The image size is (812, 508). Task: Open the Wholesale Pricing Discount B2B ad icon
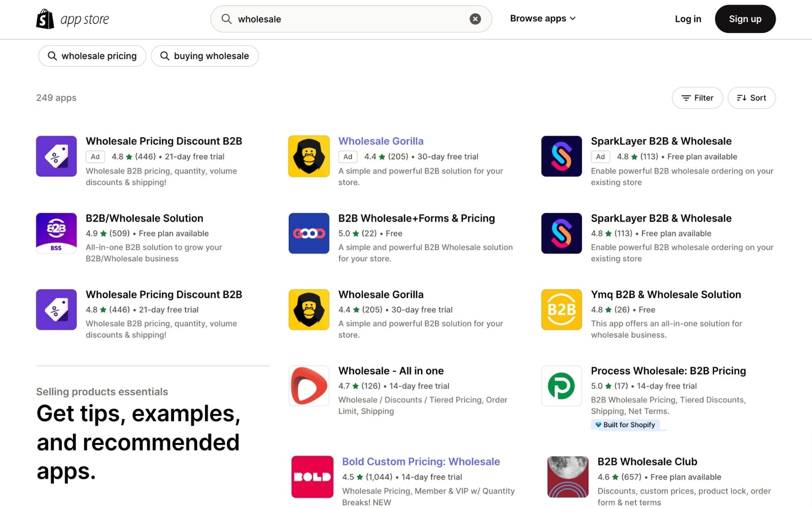[x=56, y=156]
